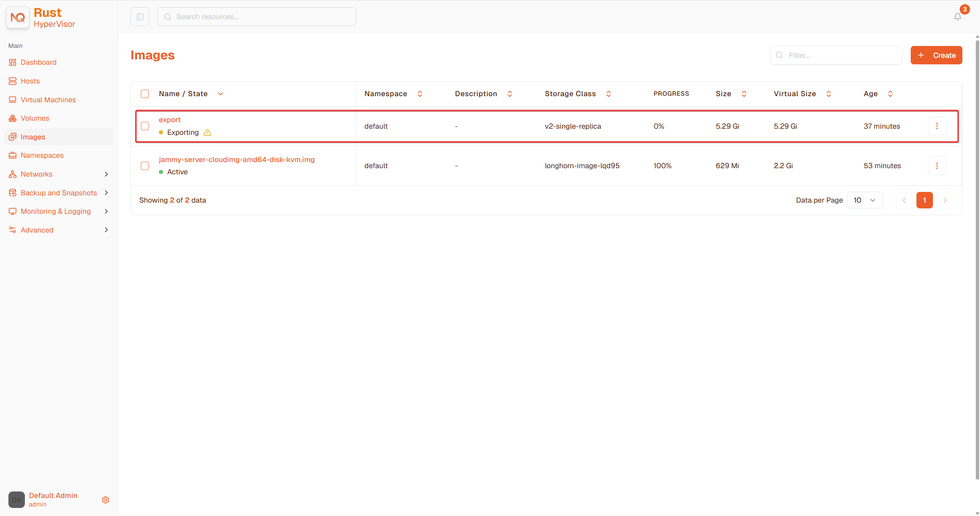The image size is (980, 516).
Task: Select all images with header checkbox
Action: [145, 94]
